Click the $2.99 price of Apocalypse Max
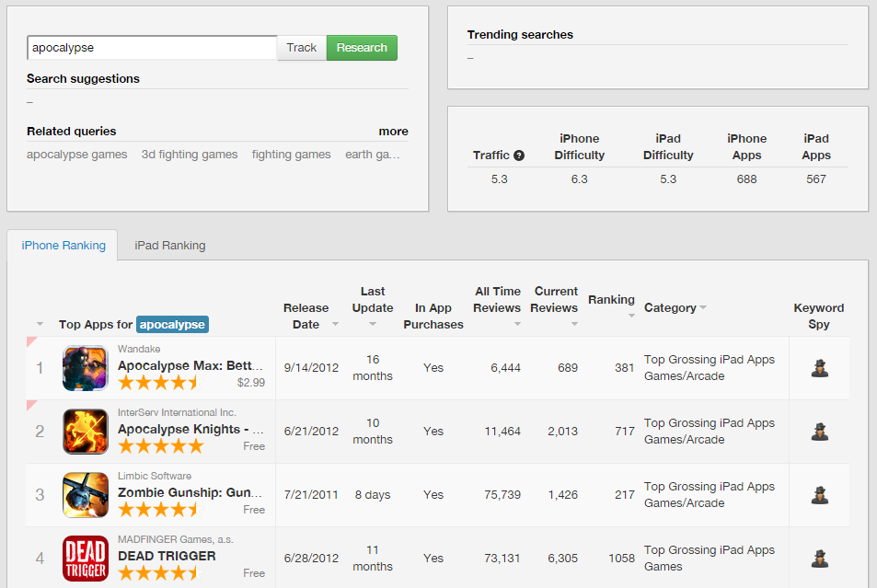This screenshot has height=588, width=877. 251,383
